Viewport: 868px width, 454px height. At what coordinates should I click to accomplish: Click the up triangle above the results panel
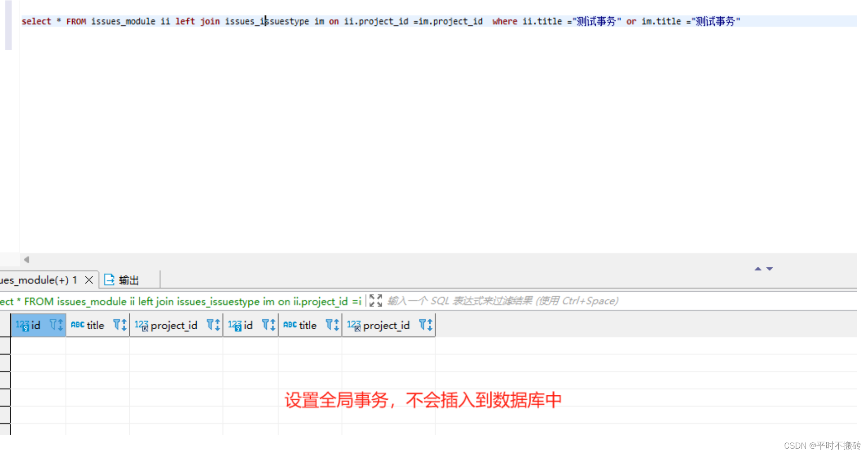coord(758,269)
